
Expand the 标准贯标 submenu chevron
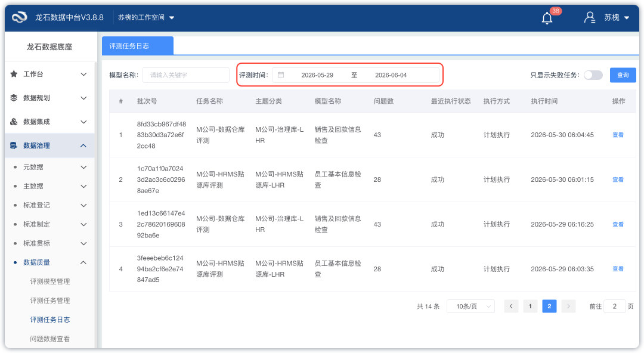click(x=83, y=244)
